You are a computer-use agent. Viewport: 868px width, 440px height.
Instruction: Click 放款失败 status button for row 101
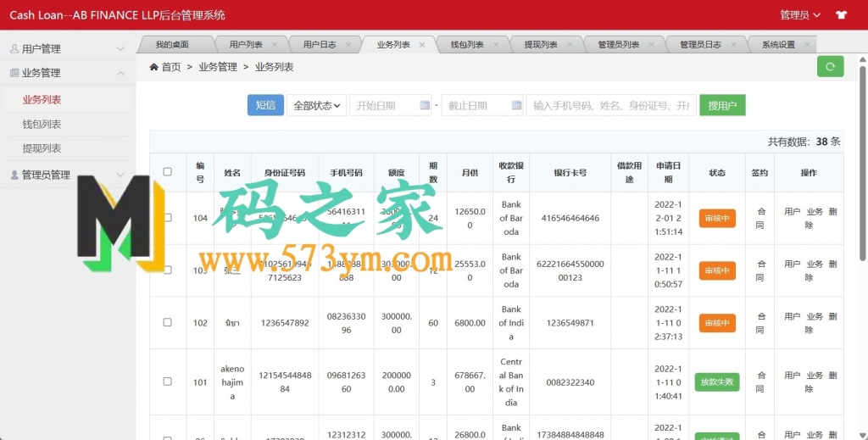point(717,382)
